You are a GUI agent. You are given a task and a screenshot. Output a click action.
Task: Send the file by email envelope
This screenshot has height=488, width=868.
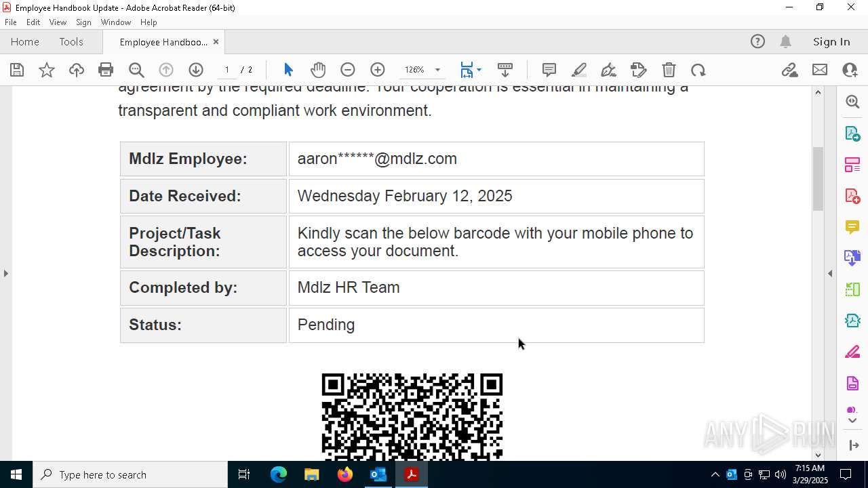click(820, 70)
